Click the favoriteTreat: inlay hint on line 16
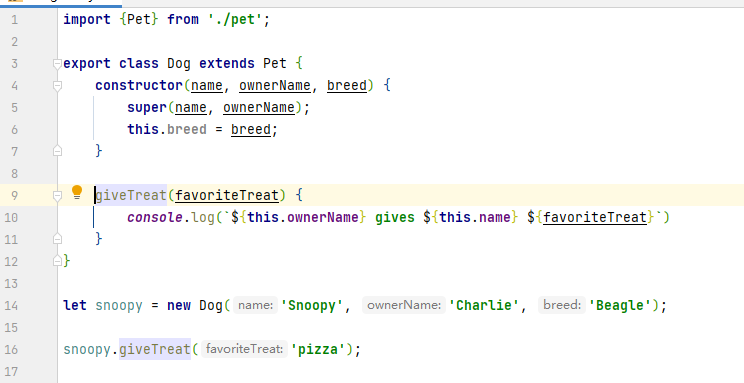Image resolution: width=744 pixels, height=383 pixels. click(244, 349)
